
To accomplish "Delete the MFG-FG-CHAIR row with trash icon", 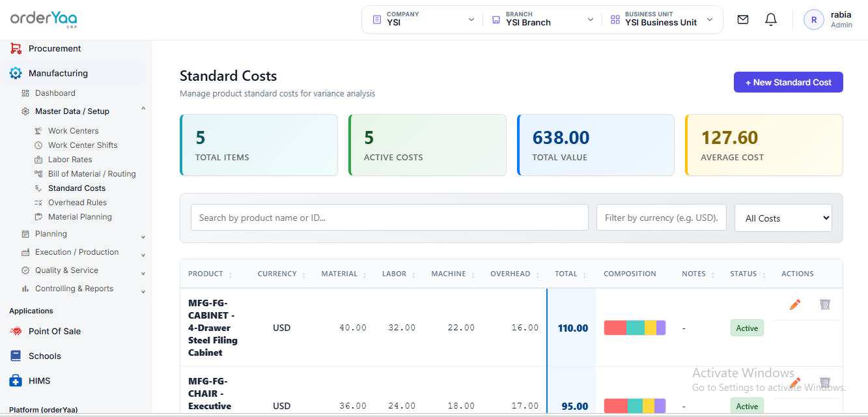I will tap(825, 382).
